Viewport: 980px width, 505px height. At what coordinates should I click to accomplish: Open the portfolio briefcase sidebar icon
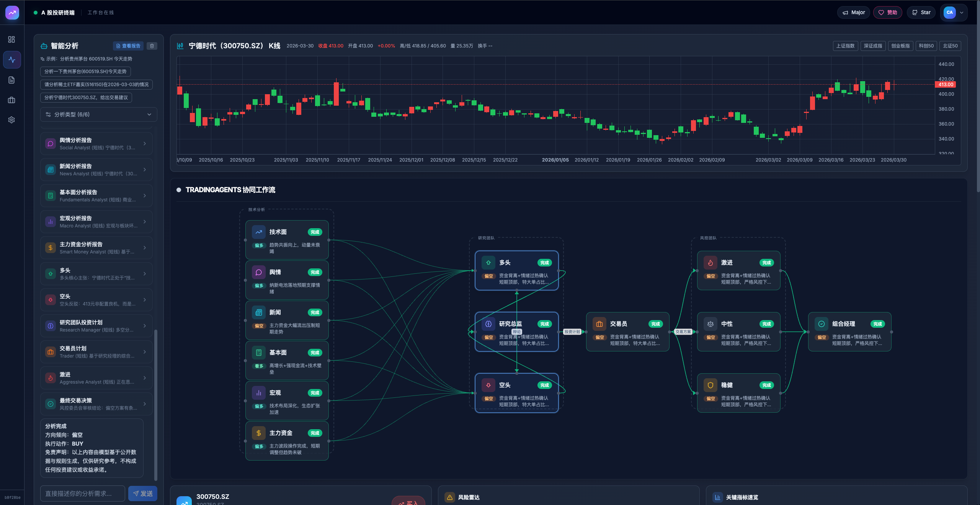click(11, 100)
